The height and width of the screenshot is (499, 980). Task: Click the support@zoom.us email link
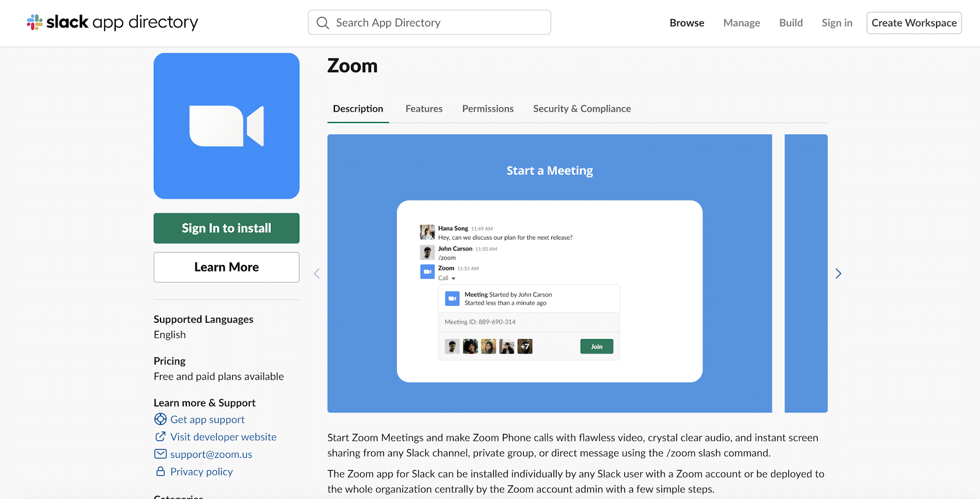[211, 454]
